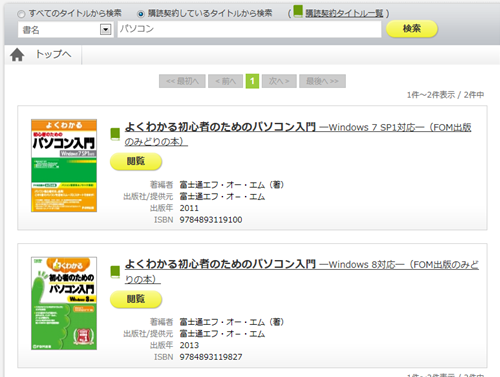Click green book icon for Windows 7 title

[x=115, y=134]
